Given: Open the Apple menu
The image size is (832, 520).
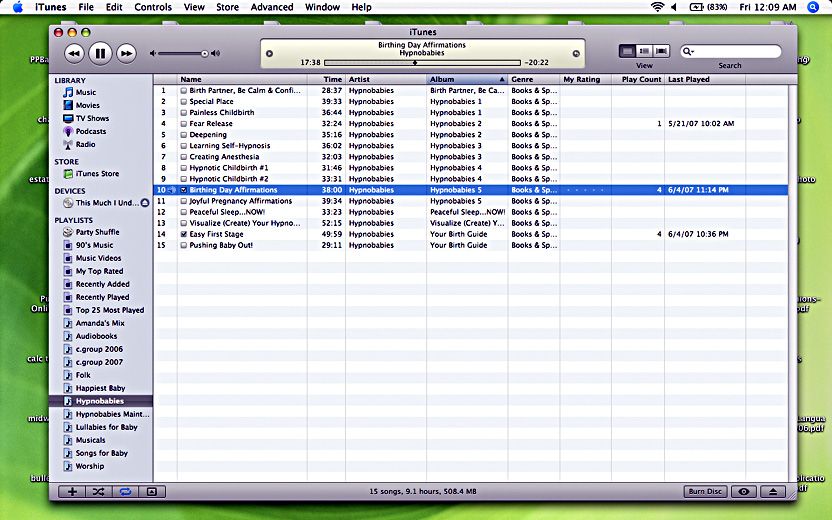Looking at the screenshot, I should tap(18, 7).
